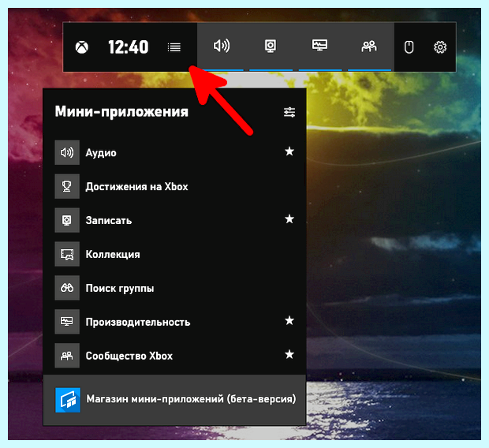
Task: Select Сообщество Xbox menu entry
Action: [x=174, y=356]
